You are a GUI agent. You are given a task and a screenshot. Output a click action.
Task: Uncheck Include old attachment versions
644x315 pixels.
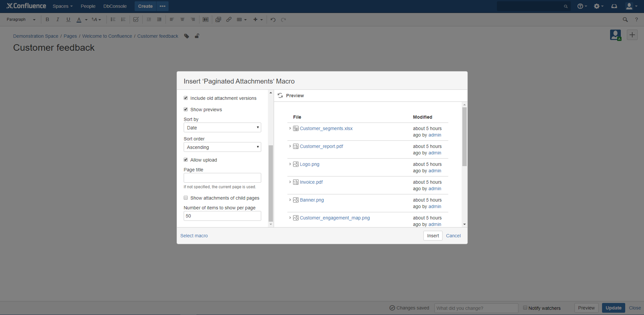pos(186,98)
